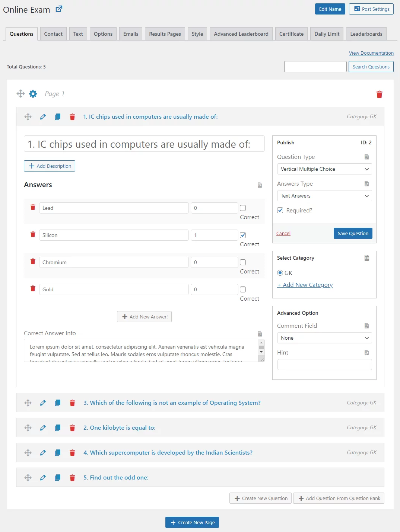Open the Question Type dropdown
The width and height of the screenshot is (400, 532).
click(x=324, y=169)
